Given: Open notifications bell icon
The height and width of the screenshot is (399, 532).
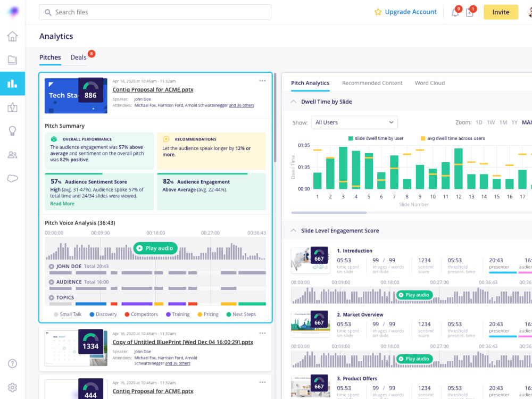Looking at the screenshot, I should pyautogui.click(x=455, y=13).
